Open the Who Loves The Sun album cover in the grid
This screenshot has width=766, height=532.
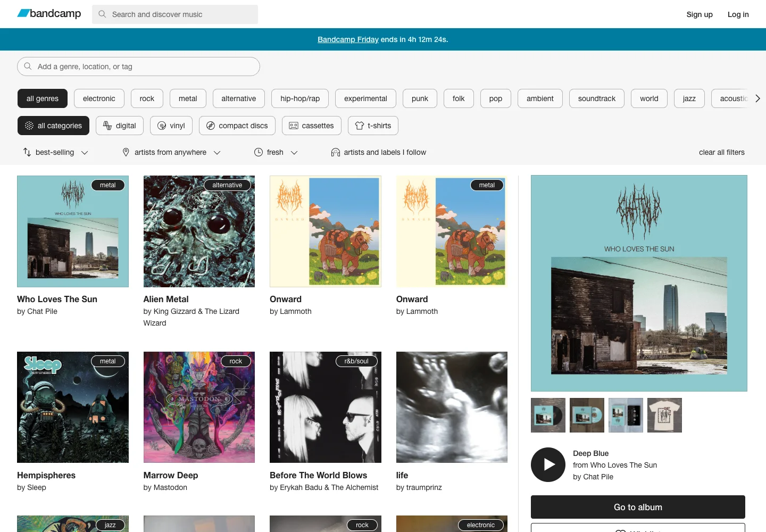tap(73, 231)
